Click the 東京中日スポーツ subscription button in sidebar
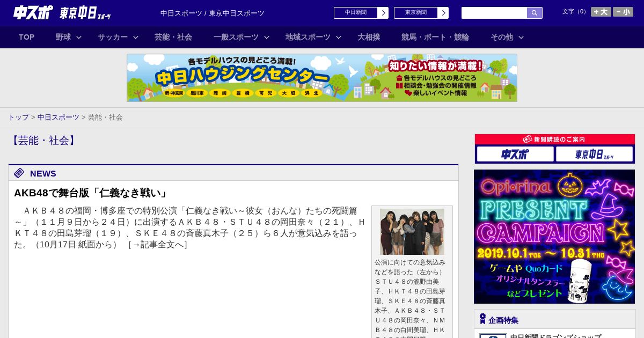 (x=594, y=155)
